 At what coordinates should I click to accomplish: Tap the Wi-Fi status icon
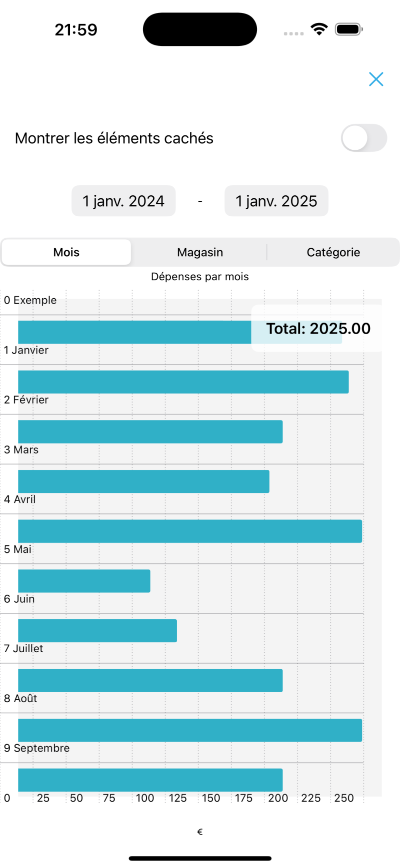318,29
